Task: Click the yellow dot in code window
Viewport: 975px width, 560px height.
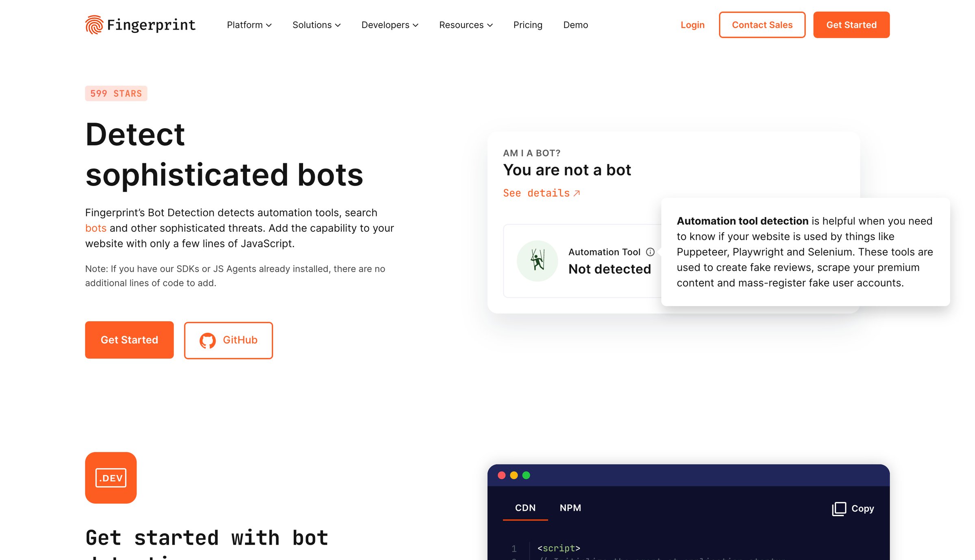Action: (514, 475)
